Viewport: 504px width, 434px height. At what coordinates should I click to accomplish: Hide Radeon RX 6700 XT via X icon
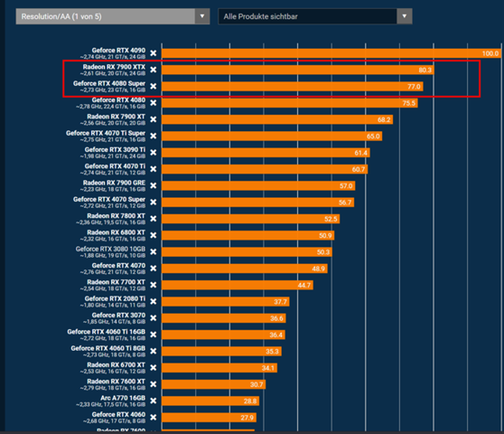[154, 368]
